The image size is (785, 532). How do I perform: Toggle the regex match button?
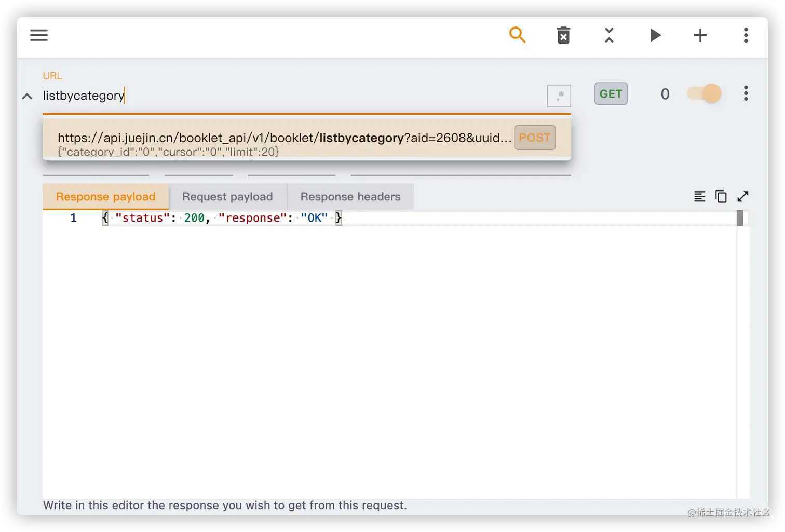(559, 96)
